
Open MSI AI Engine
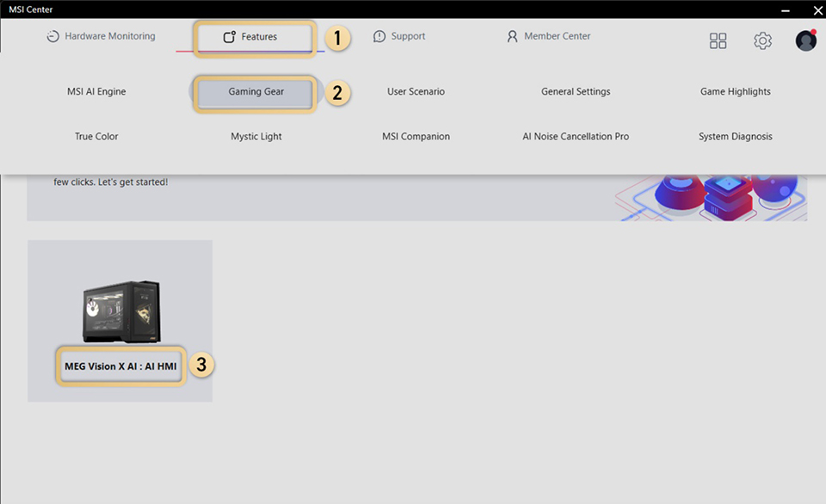(96, 91)
